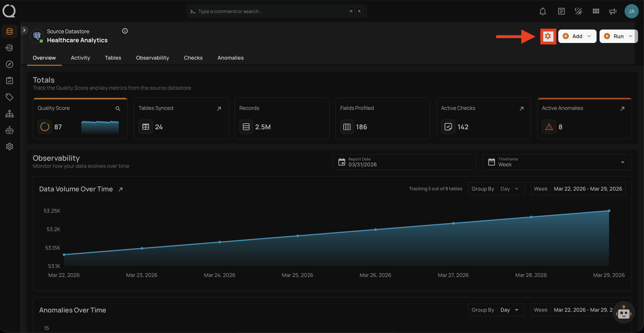
Task: Switch to the Anomalies tab
Action: coord(230,58)
